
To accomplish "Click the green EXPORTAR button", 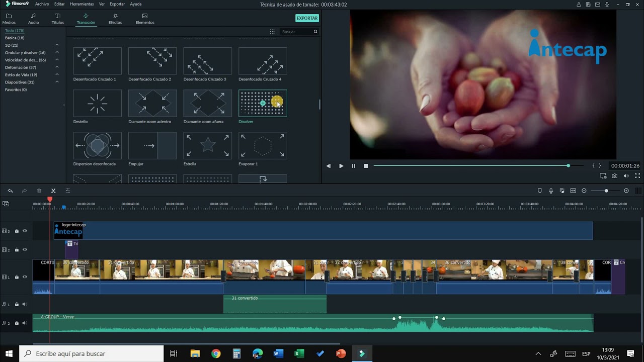I will coord(307,18).
